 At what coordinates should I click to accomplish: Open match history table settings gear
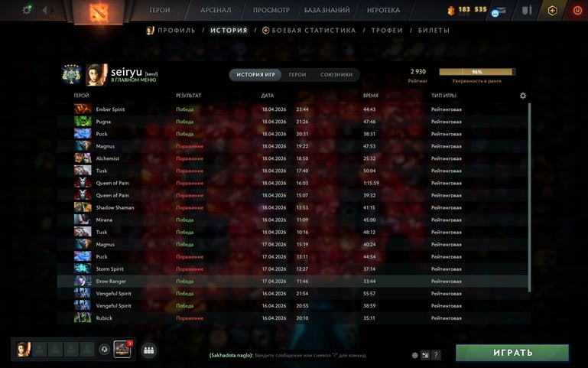pyautogui.click(x=523, y=96)
